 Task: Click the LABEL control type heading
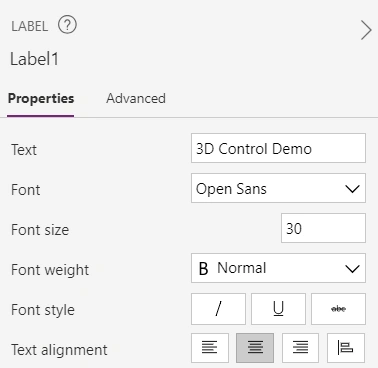coord(30,26)
